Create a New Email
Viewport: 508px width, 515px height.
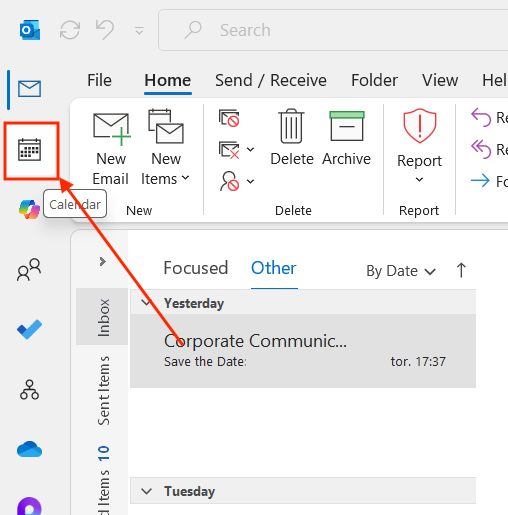pyautogui.click(x=111, y=148)
